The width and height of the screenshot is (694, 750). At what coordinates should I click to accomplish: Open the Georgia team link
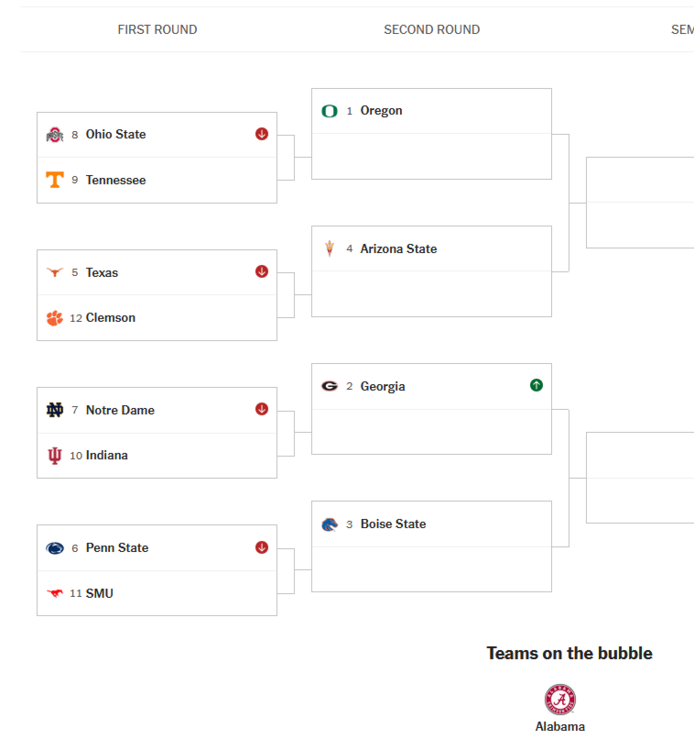(x=382, y=386)
